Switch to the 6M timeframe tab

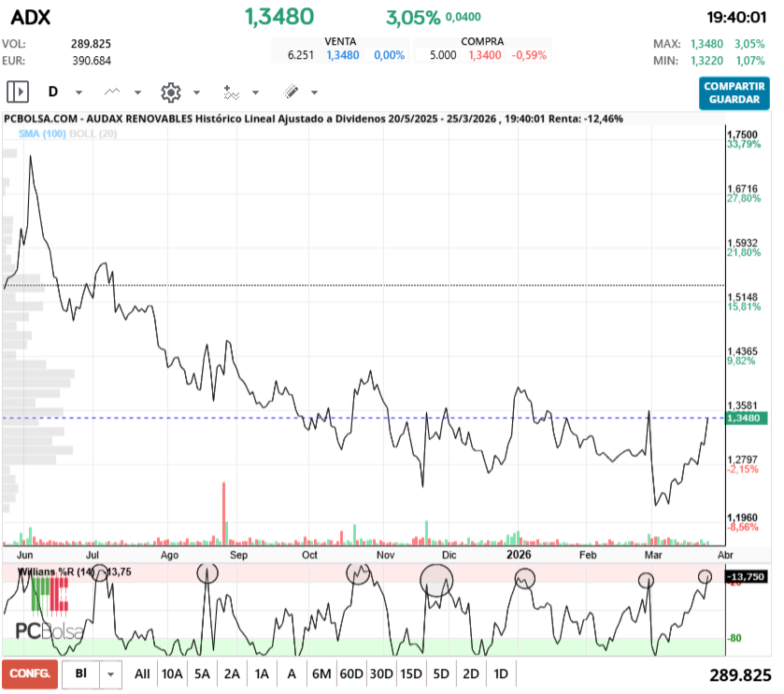click(x=321, y=673)
